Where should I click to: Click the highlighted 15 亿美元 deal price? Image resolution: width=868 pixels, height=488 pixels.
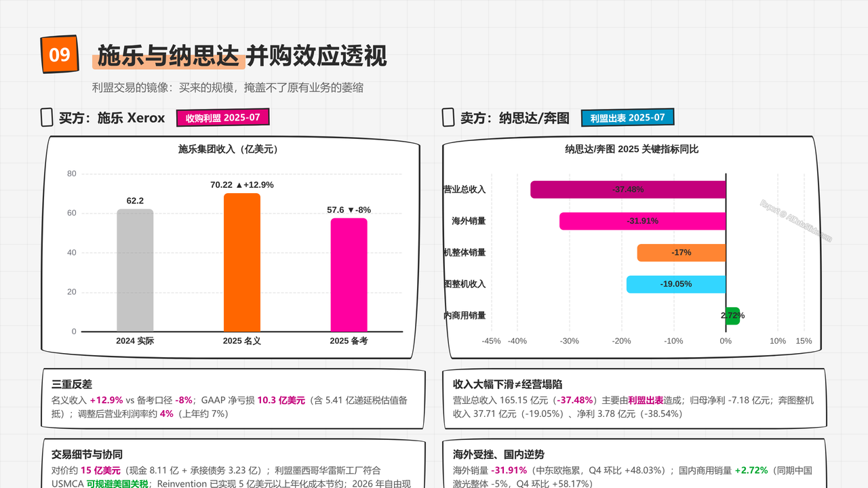coord(100,470)
